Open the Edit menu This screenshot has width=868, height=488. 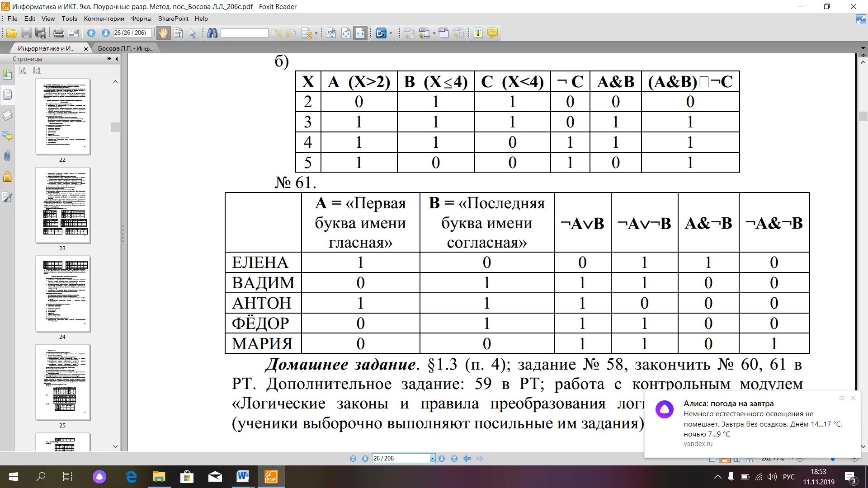pos(30,19)
